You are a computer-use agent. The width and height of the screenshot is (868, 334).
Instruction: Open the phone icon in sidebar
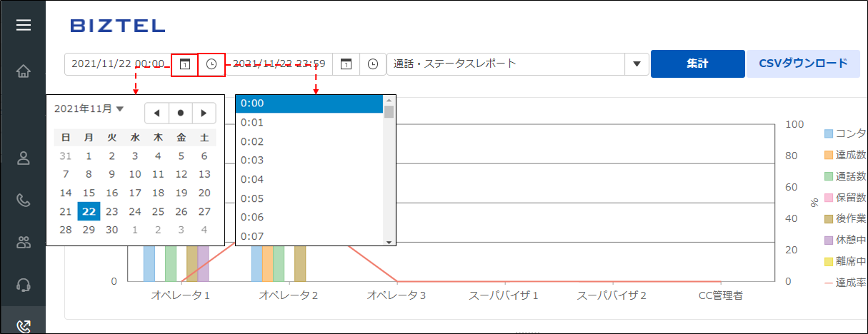(x=24, y=201)
